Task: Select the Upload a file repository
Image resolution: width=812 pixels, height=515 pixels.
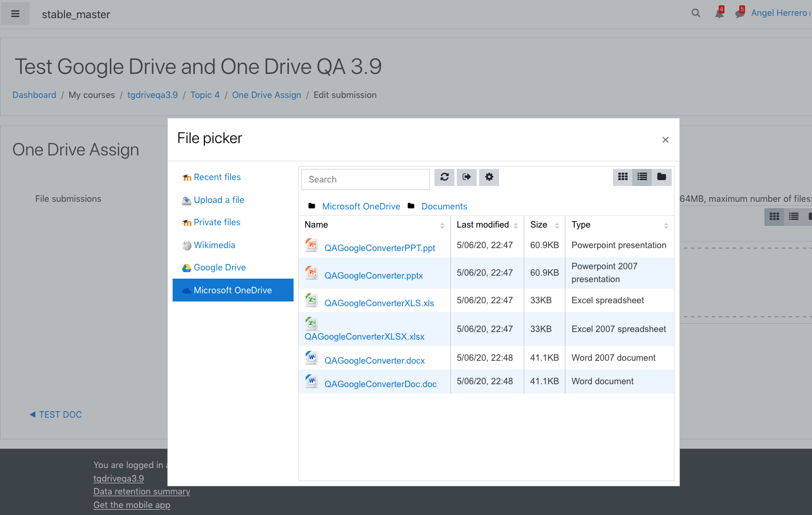Action: tap(233, 200)
